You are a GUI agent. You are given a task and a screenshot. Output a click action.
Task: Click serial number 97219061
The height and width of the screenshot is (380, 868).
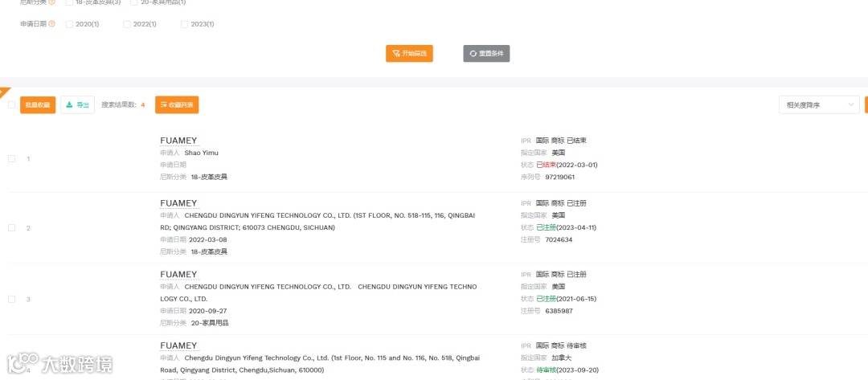(x=559, y=177)
